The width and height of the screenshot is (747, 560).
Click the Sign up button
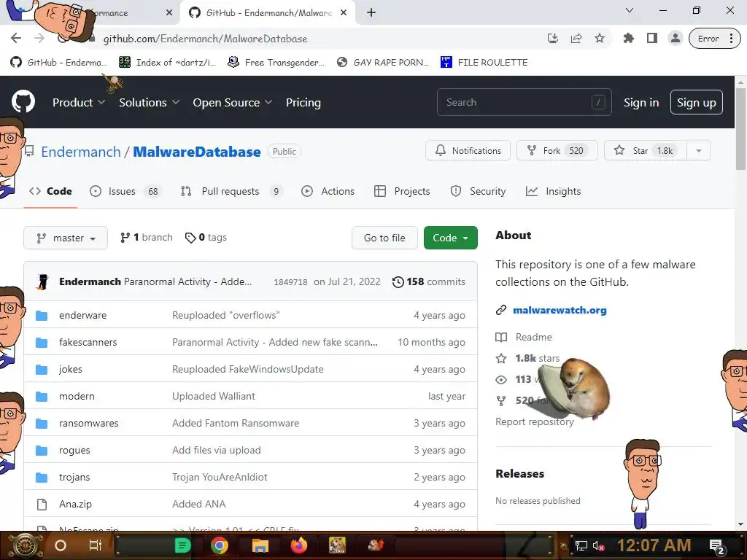[696, 102]
